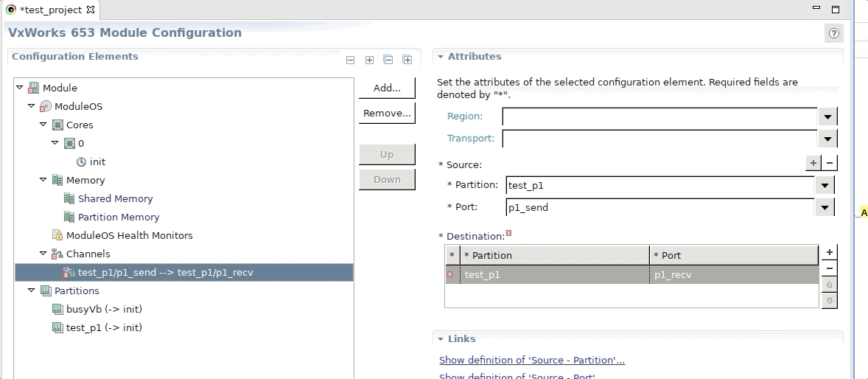Viewport: 868px width, 379px height.
Task: Click the ModuleOS Health Monitors icon
Action: coord(57,235)
